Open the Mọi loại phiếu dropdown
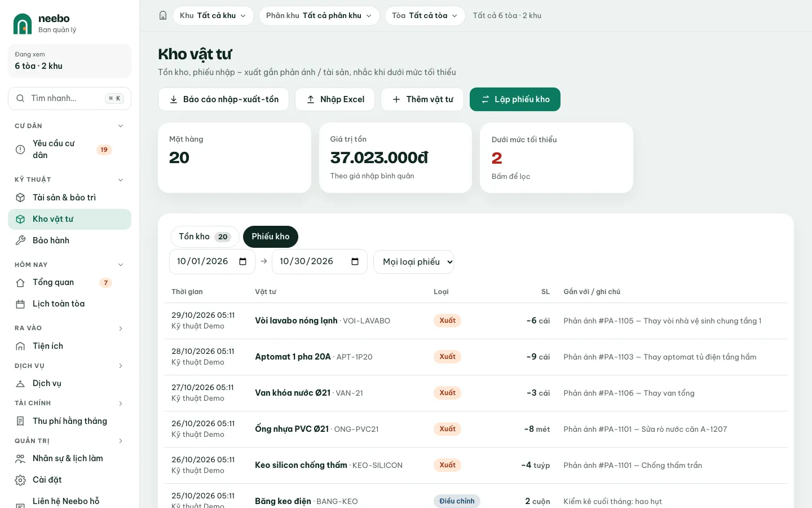Screen dimensions: 812x508 [x=413, y=262]
